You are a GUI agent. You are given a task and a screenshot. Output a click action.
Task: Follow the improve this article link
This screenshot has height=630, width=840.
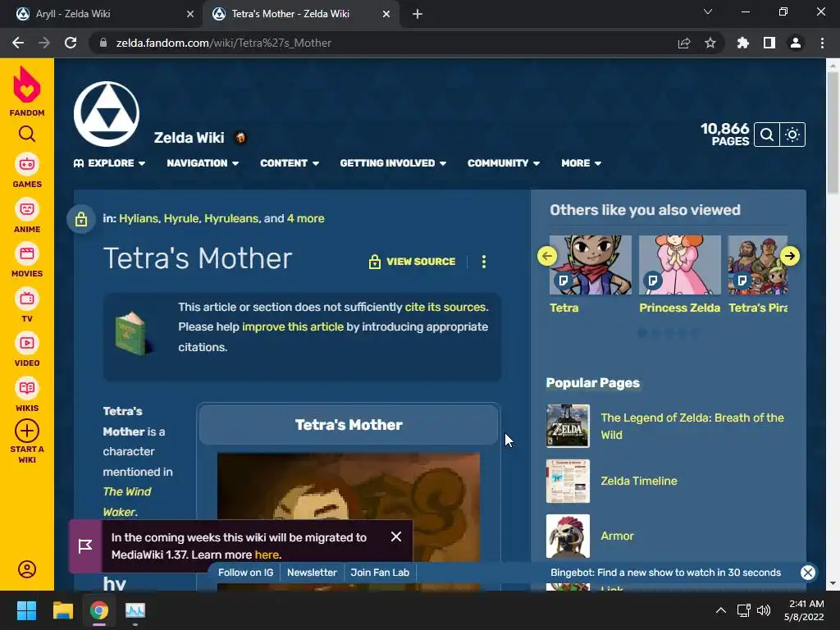tap(293, 326)
